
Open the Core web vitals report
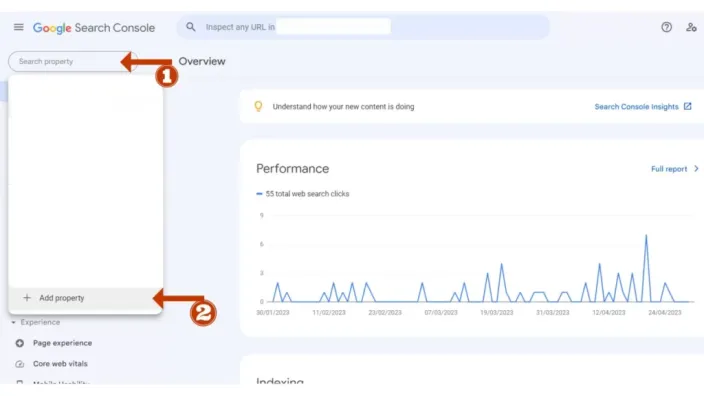pyautogui.click(x=60, y=364)
